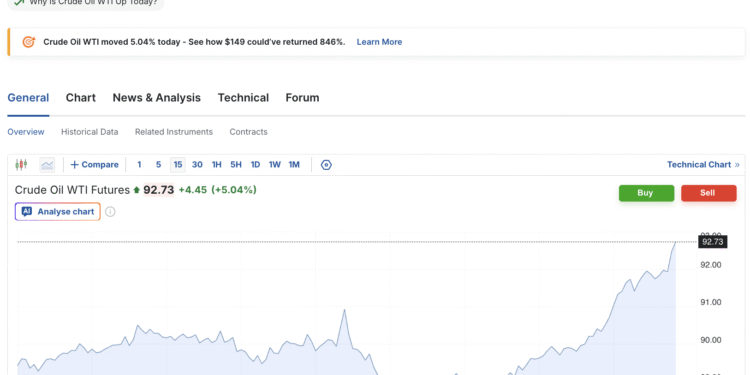Set chart interval to 1 minute
Image resolution: width=750 pixels, height=375 pixels.
pyautogui.click(x=139, y=165)
